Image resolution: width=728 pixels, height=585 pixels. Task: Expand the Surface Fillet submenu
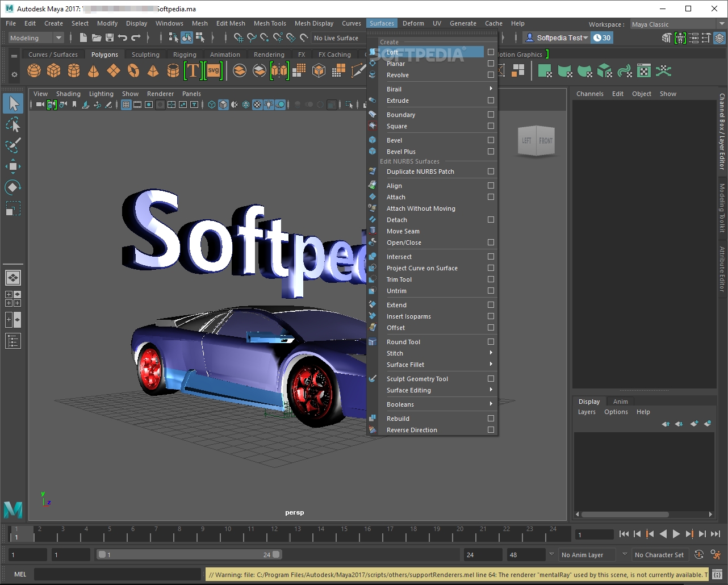pos(432,365)
